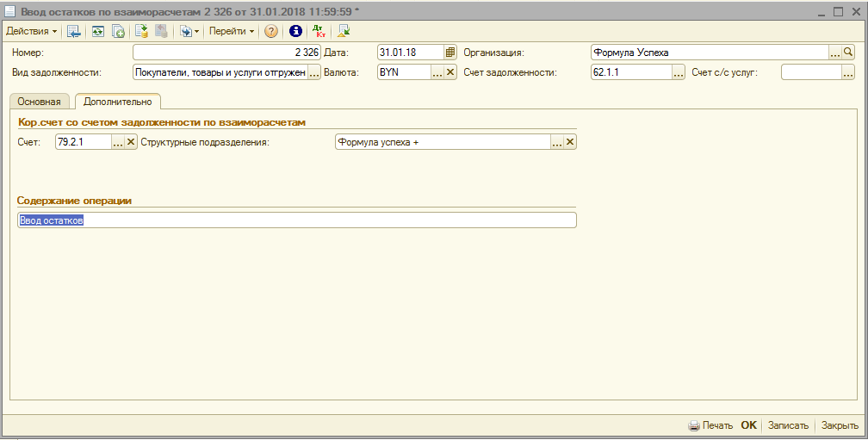
Task: Open selection for Счет задолженности 62.1.1
Action: point(679,72)
